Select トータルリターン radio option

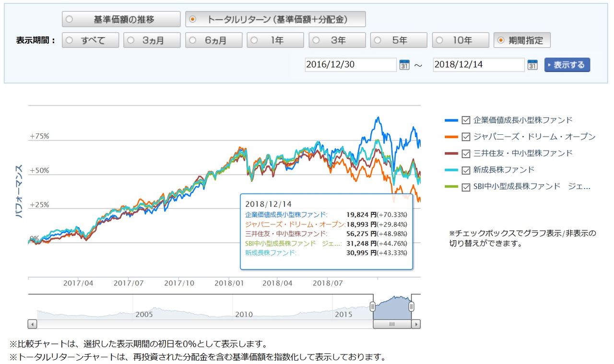[x=276, y=19]
